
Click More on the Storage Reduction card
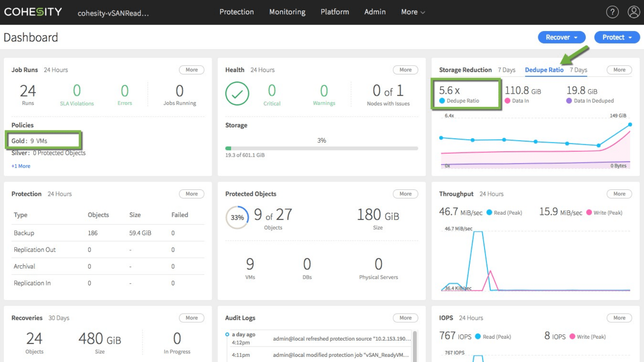point(619,70)
